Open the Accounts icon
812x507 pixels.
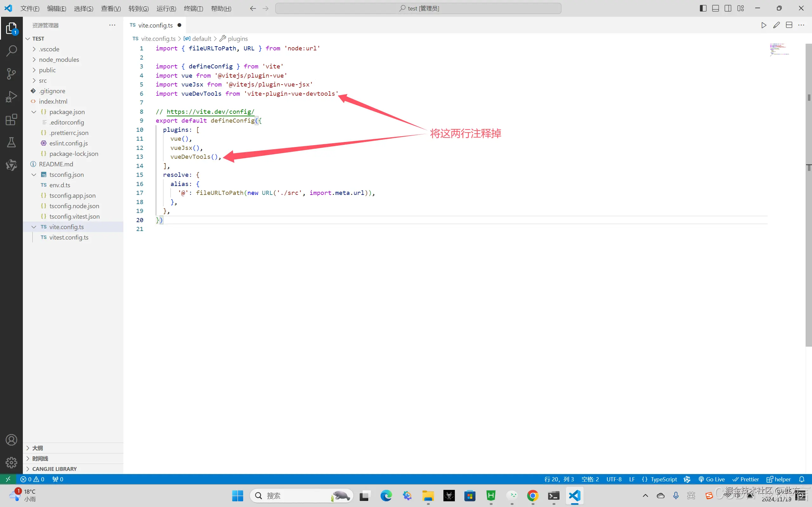tap(11, 440)
